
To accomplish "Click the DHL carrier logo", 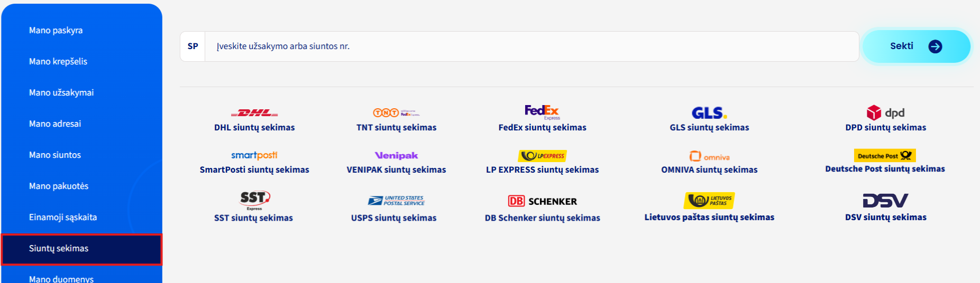I will point(254,113).
